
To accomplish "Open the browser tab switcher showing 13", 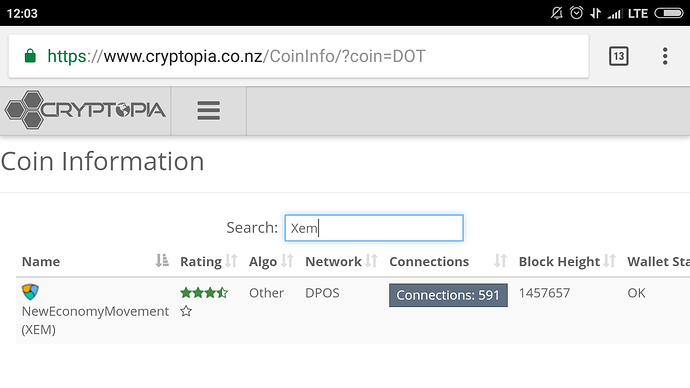I will tap(618, 56).
